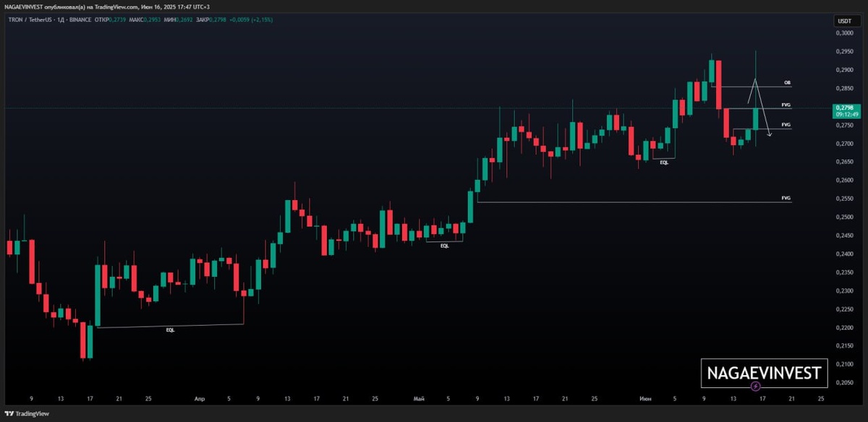
Task: Click the 0,2250 price axis label
Action: tap(843, 309)
